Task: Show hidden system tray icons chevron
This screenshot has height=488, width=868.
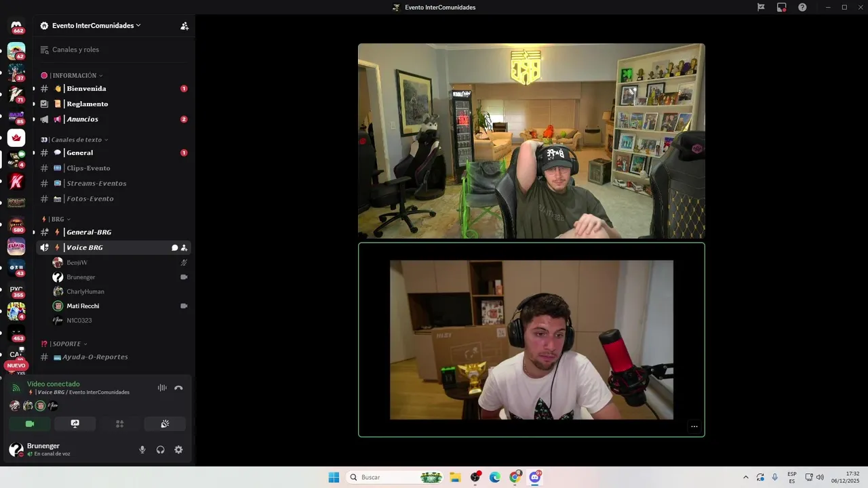Action: 746,477
